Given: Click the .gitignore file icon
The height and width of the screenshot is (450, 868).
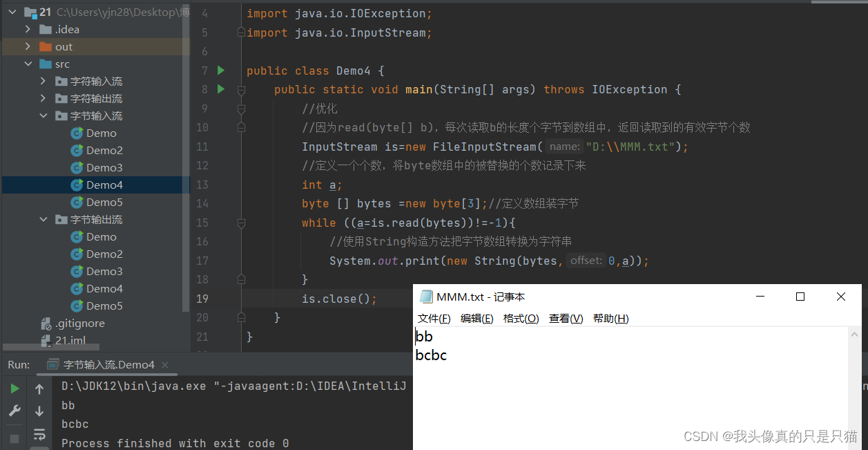Looking at the screenshot, I should pyautogui.click(x=46, y=323).
